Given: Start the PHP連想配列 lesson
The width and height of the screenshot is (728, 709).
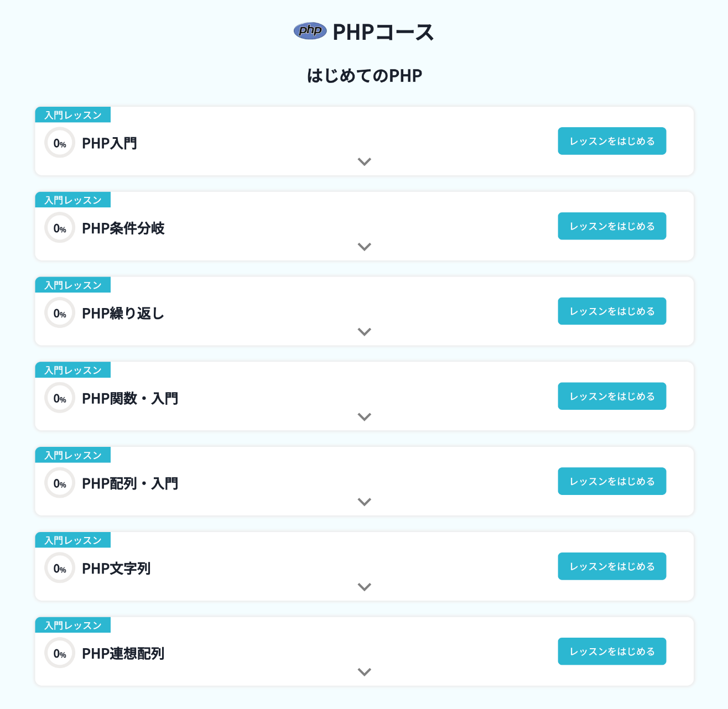Looking at the screenshot, I should coord(612,651).
